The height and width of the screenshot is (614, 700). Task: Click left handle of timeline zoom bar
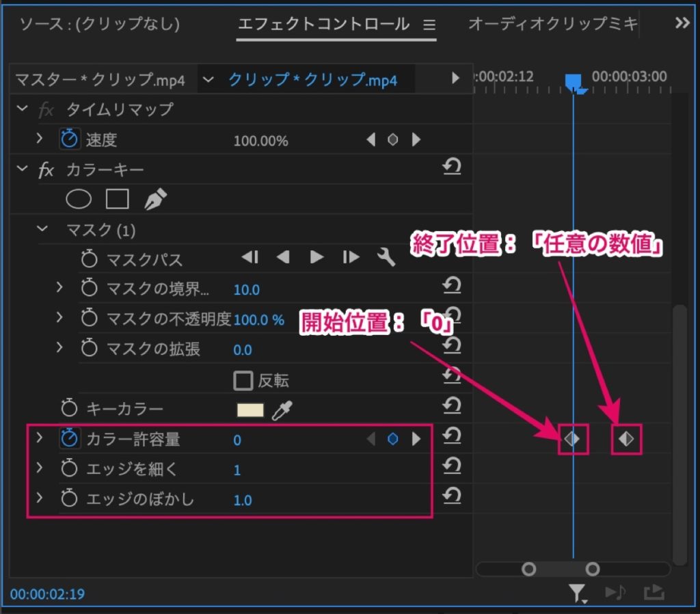[528, 569]
